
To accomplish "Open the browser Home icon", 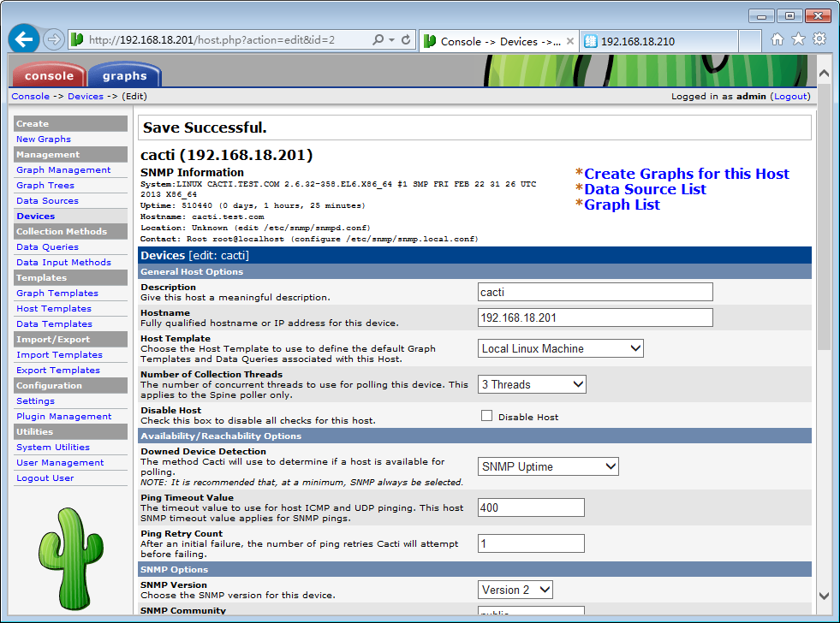I will 777,39.
